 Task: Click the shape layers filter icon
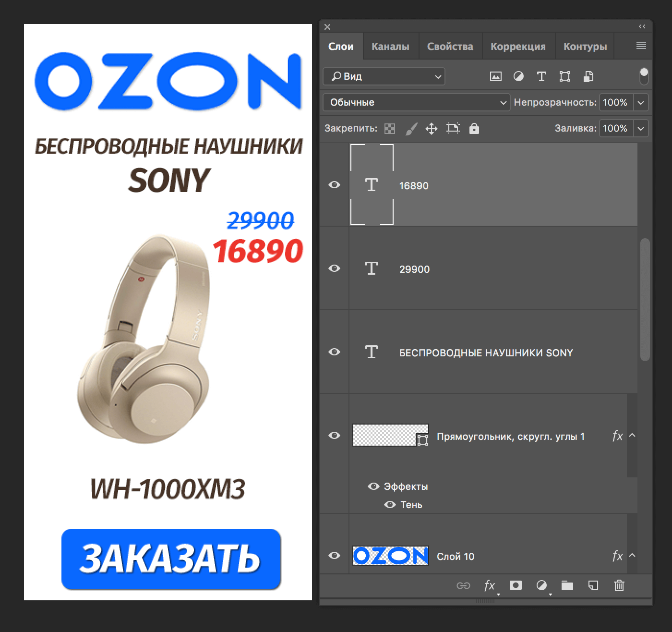564,76
